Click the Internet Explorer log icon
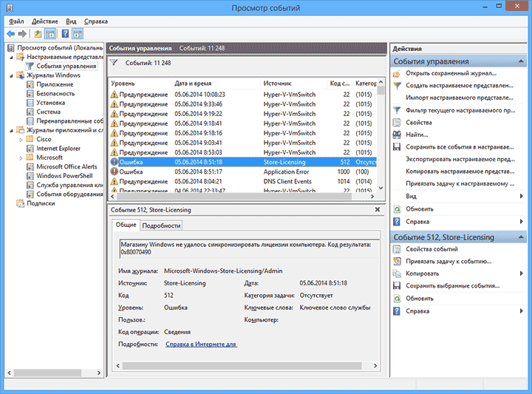The width and height of the screenshot is (532, 394). (30, 149)
